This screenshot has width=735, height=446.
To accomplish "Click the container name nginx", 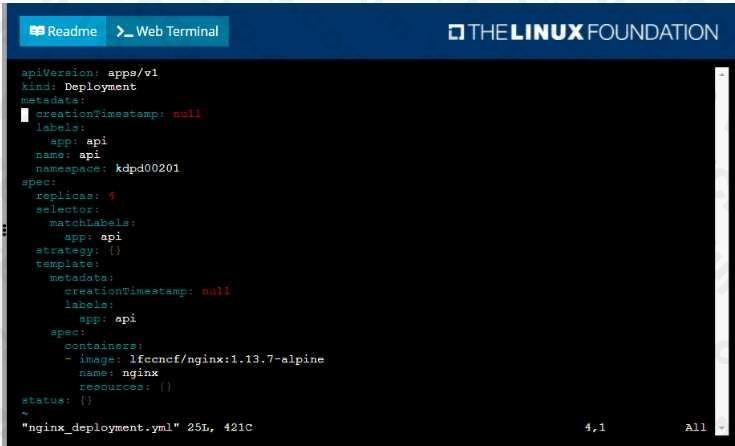I will point(140,373).
